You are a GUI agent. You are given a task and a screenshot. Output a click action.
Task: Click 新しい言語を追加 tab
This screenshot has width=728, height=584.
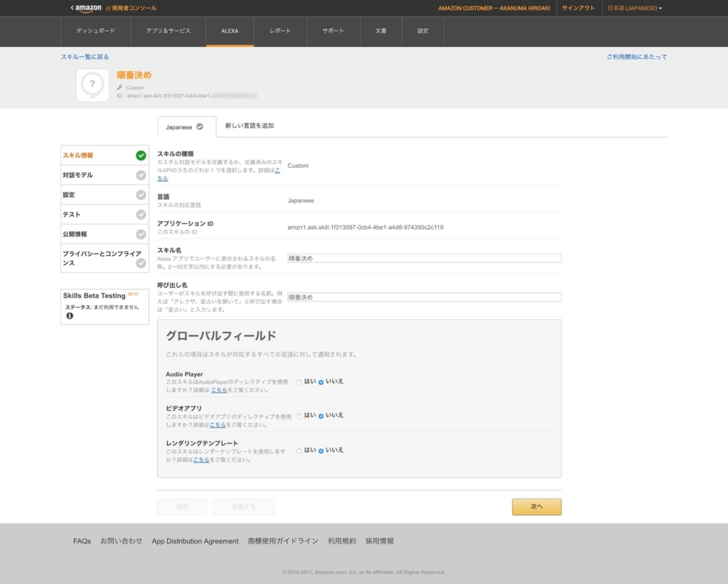[250, 126]
